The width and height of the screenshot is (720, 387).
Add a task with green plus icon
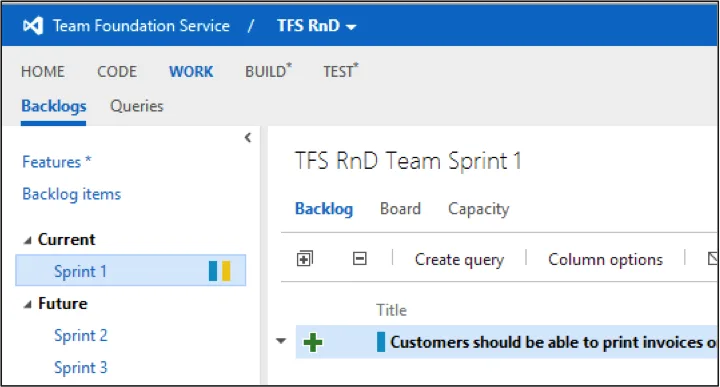pyautogui.click(x=313, y=342)
